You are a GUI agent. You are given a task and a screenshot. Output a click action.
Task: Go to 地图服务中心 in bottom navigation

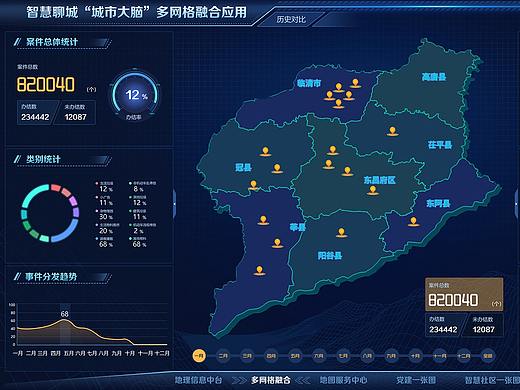pos(343,380)
